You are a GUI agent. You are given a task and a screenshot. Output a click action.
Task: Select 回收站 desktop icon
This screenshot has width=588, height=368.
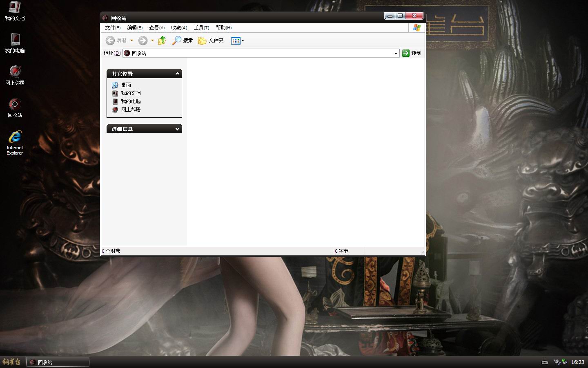[x=15, y=108]
